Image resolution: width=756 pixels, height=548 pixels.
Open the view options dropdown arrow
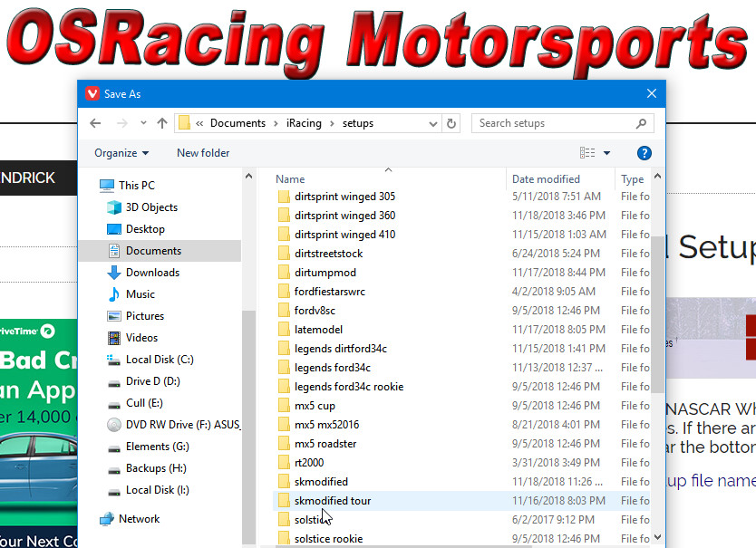607,153
